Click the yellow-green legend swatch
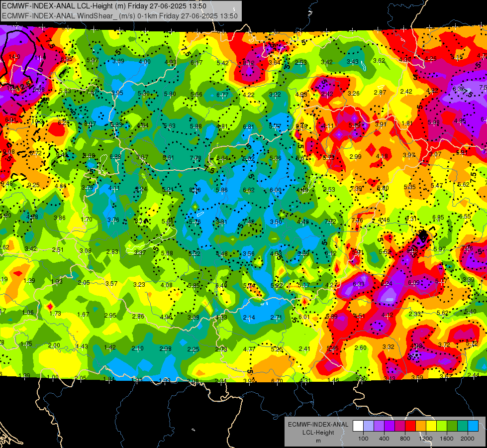Image resolution: width=487 pixels, height=448 pixels. [x=441, y=426]
